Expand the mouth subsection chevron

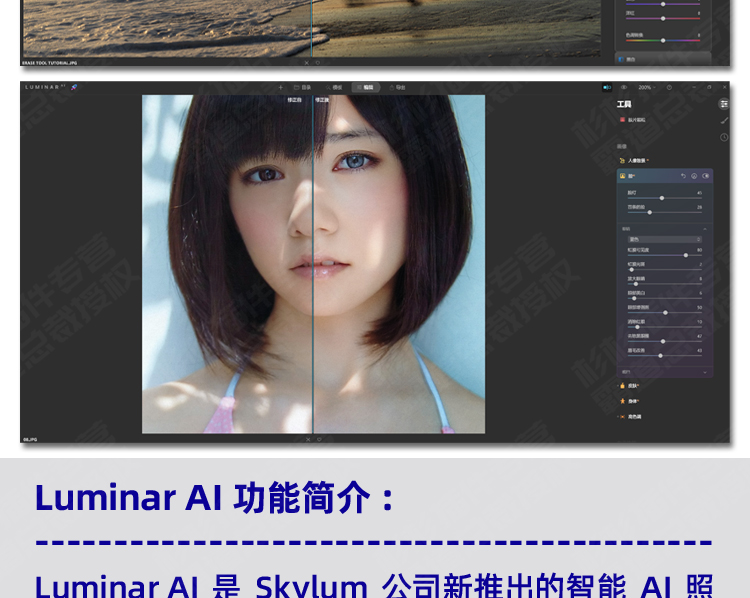tap(705, 372)
